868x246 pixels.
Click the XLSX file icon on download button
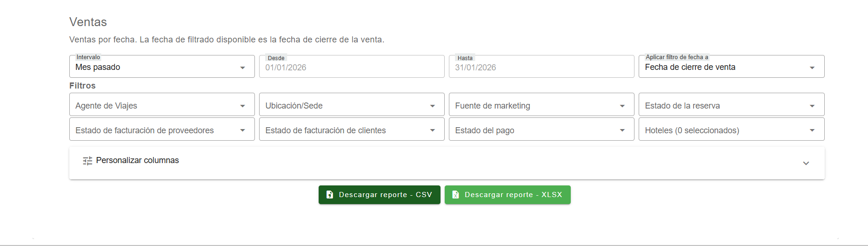click(456, 195)
